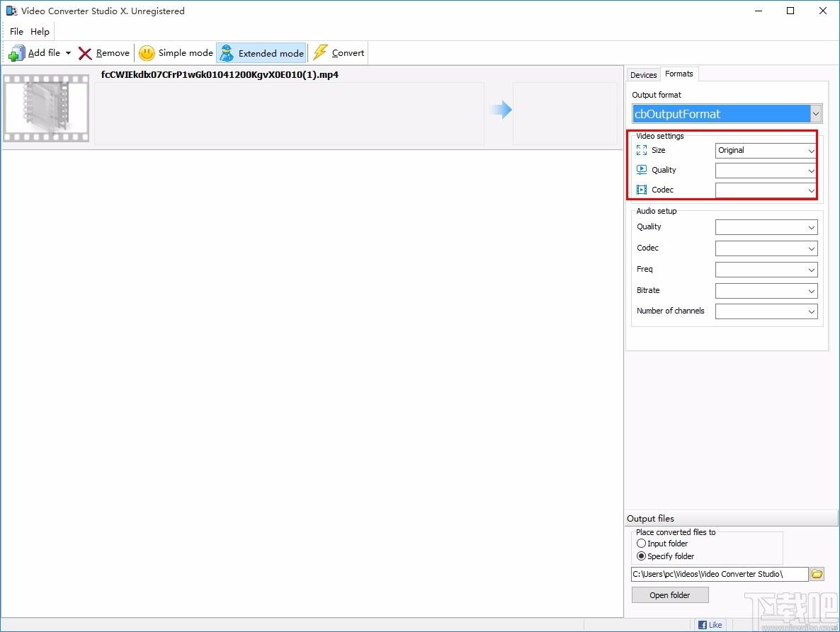Browse for output folder via folder icon
This screenshot has height=632, width=840.
click(x=817, y=574)
